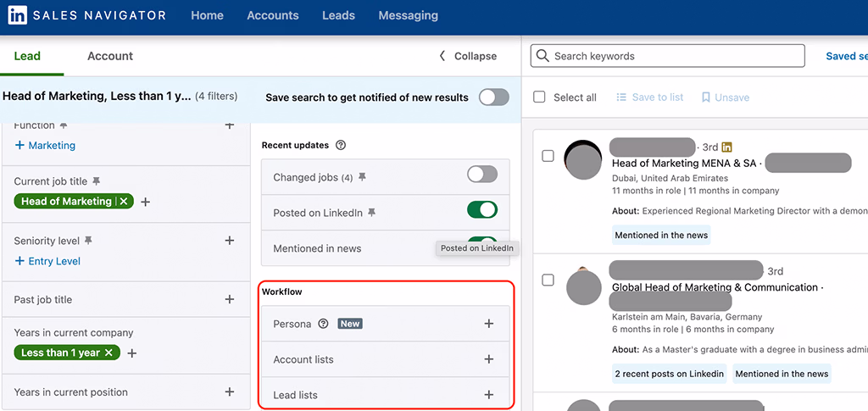Click 2 recent posts on Linkedin tag

pos(670,374)
